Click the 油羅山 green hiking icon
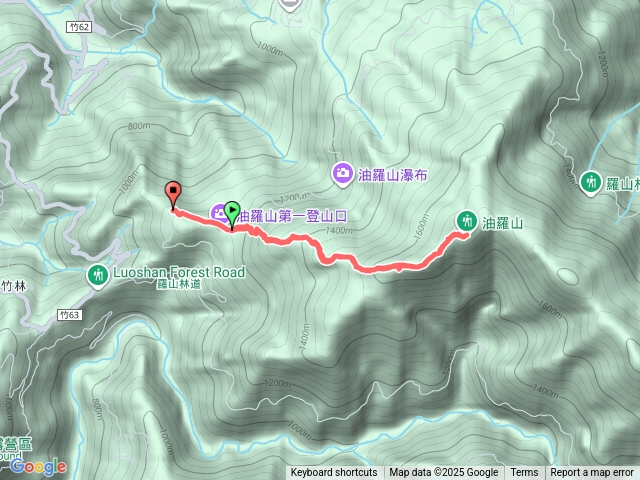 [x=467, y=222]
